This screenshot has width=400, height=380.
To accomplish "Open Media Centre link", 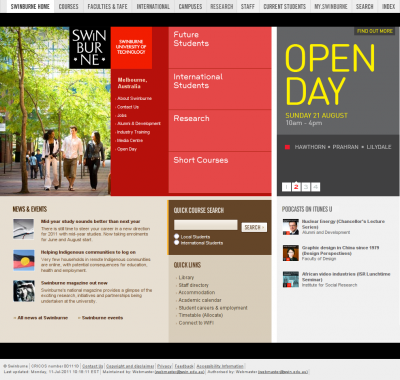I will (x=130, y=140).
